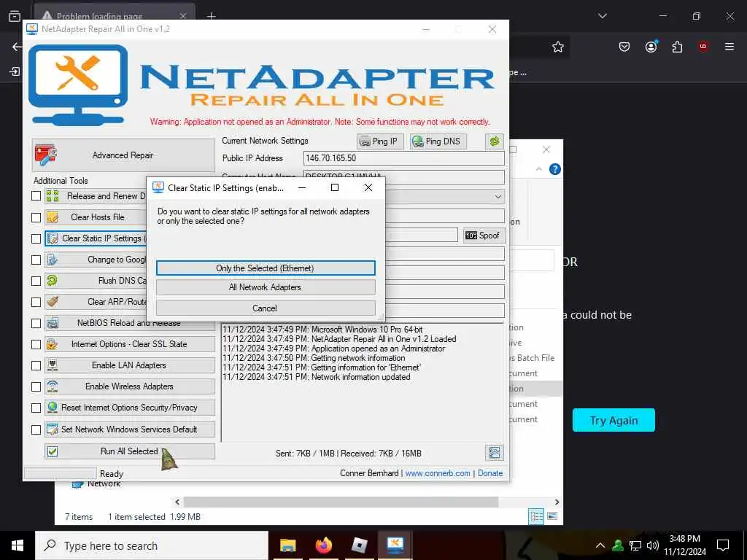Check the Clear Hosts File checkbox
This screenshot has width=747, height=560.
(36, 217)
